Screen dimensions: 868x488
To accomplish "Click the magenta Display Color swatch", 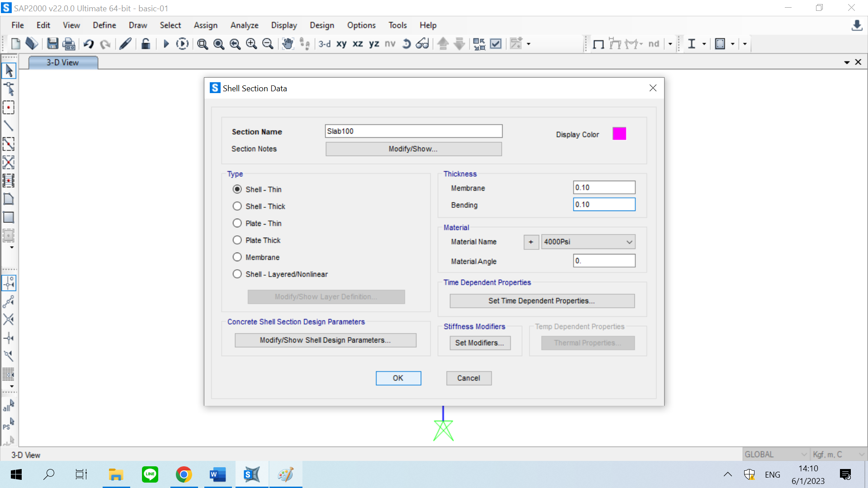I will coord(619,134).
